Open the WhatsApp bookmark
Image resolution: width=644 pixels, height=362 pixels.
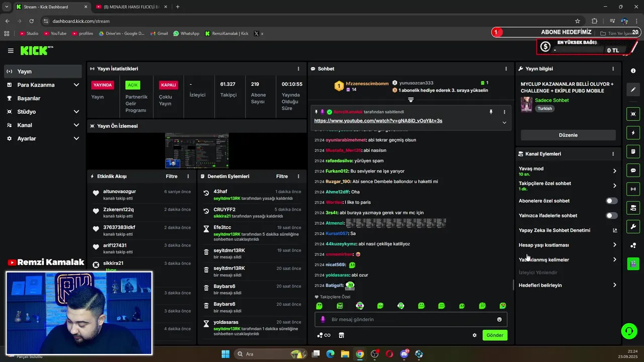(186, 33)
